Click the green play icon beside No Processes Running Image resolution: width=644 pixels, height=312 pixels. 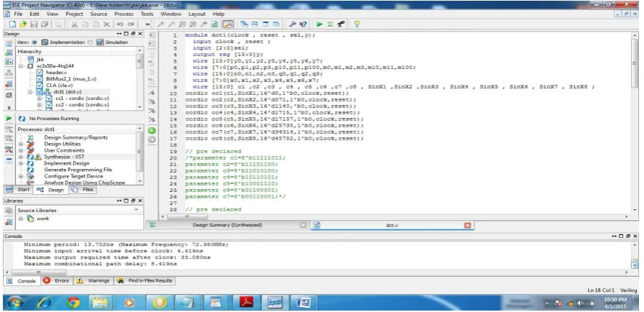[9, 119]
